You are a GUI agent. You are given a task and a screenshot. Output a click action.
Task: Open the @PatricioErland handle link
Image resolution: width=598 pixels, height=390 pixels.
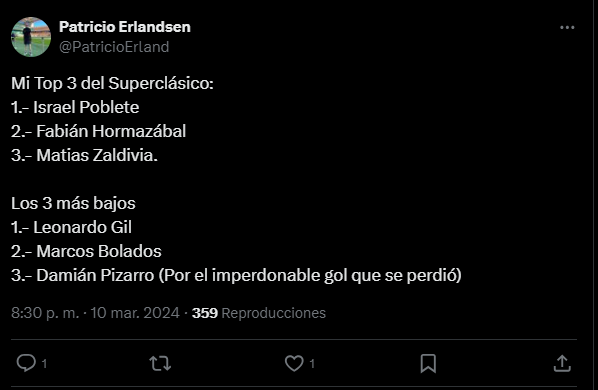(114, 47)
